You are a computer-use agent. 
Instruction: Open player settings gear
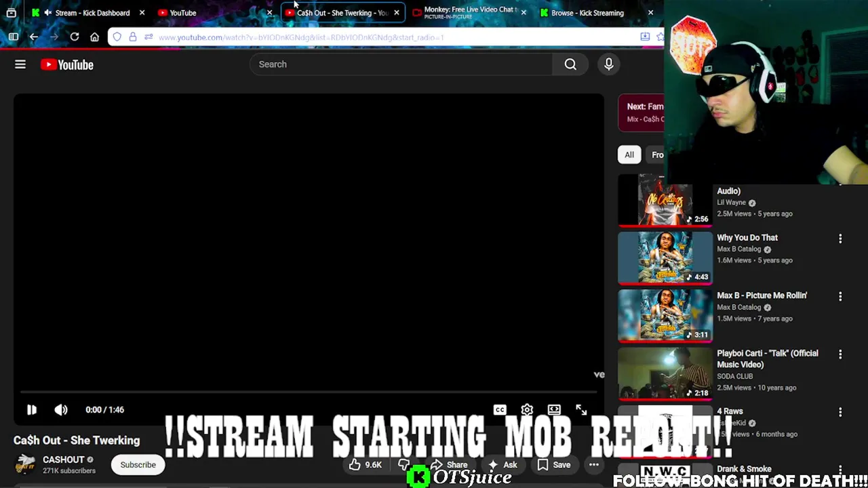click(x=527, y=409)
